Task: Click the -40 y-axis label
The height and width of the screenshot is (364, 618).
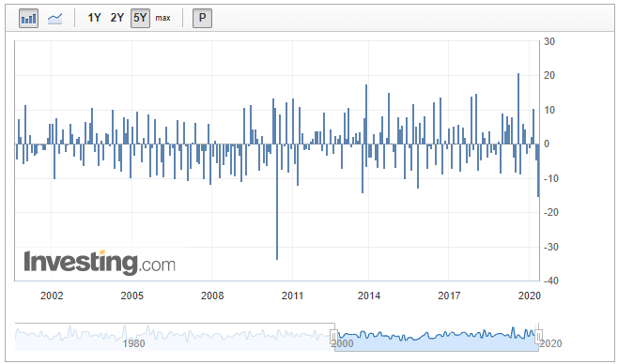Action: 551,281
